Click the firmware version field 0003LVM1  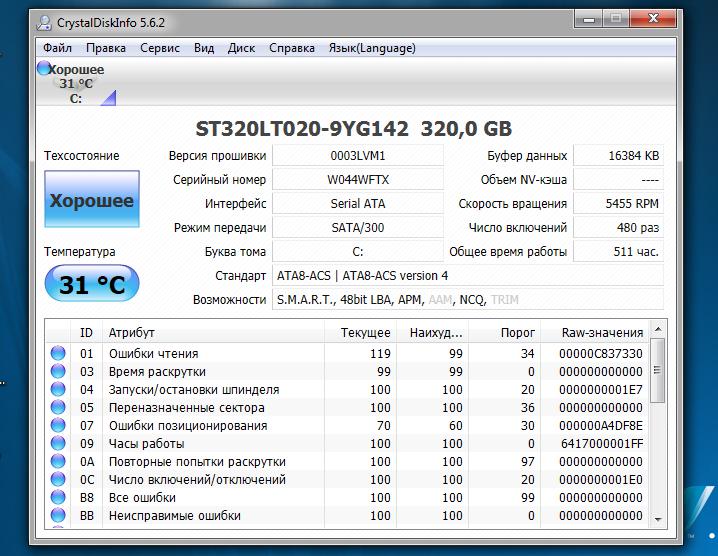click(x=358, y=156)
